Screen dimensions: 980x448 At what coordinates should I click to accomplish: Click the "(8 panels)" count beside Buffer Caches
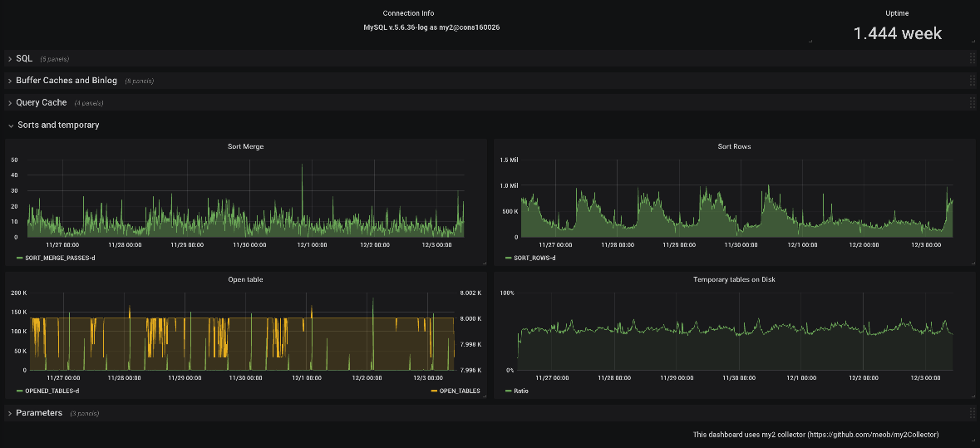tap(139, 81)
